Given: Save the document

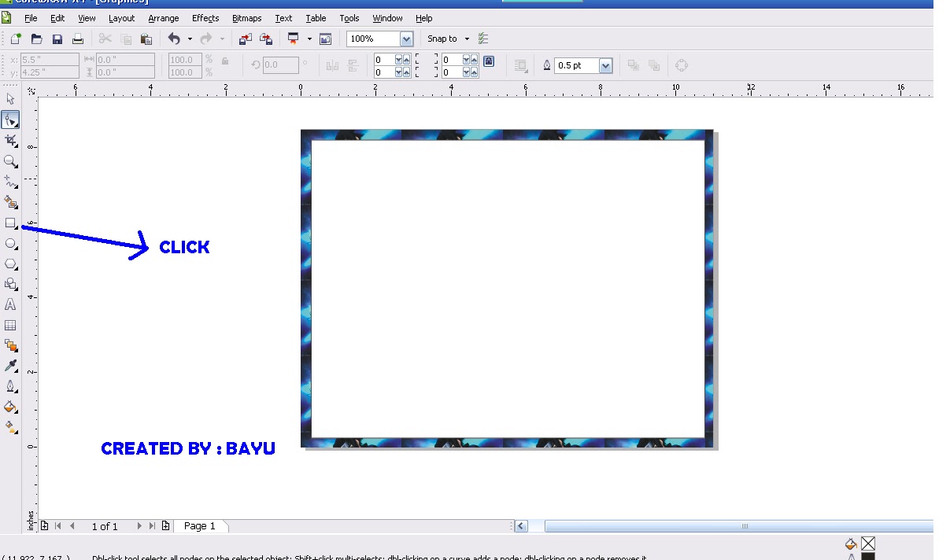Looking at the screenshot, I should point(57,39).
